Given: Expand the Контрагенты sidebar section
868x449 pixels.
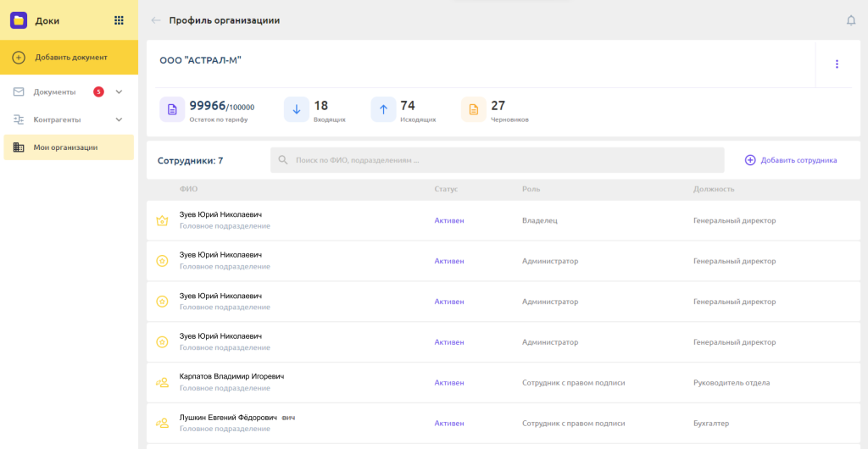Looking at the screenshot, I should (119, 119).
